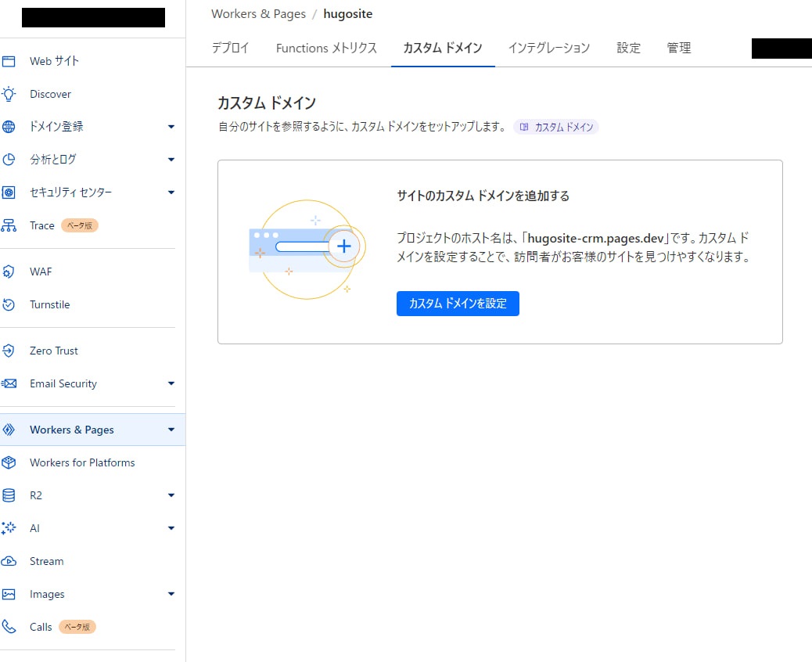
Task: Switch to the デプロイ tab
Action: 230,48
